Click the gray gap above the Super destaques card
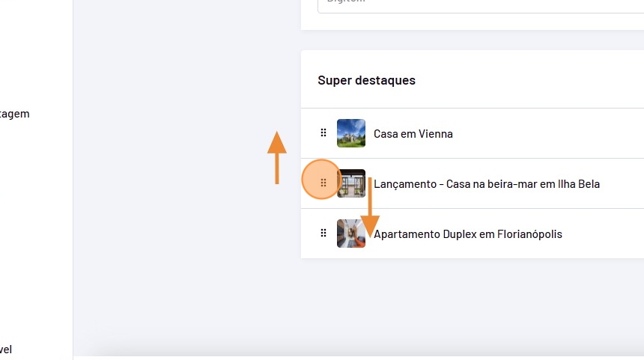The height and width of the screenshot is (360, 644). tap(472, 40)
